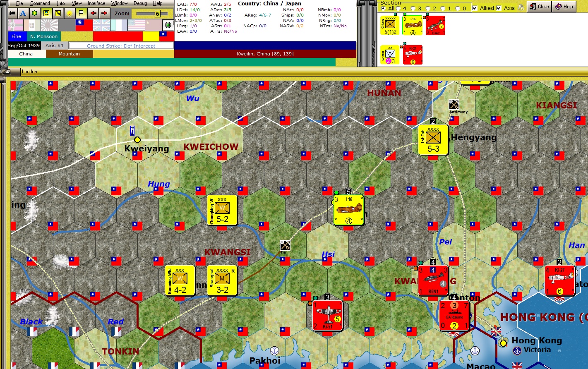588x369 pixels.
Task: Click the train rail-movement toolbar icon
Action: [x=12, y=13]
